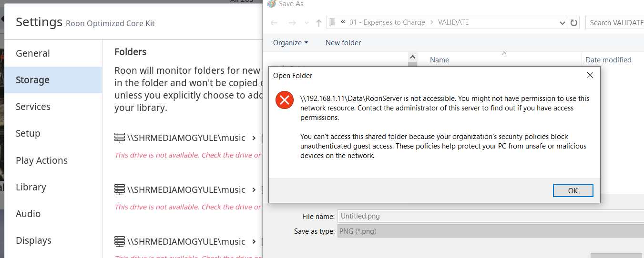The image size is (644, 258).
Task: Click the Up arrow navigation icon in Save As
Action: coord(319,23)
